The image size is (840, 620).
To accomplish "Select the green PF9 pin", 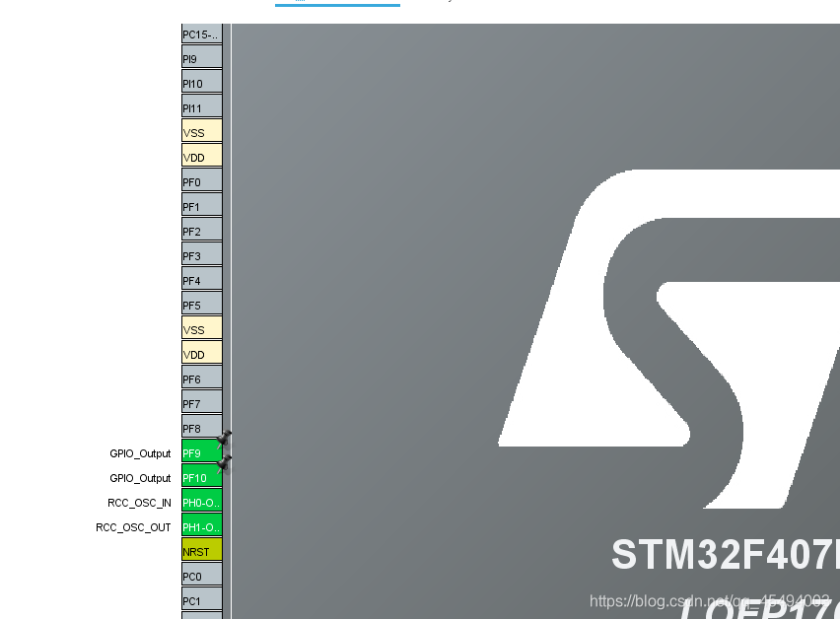I will (x=202, y=452).
